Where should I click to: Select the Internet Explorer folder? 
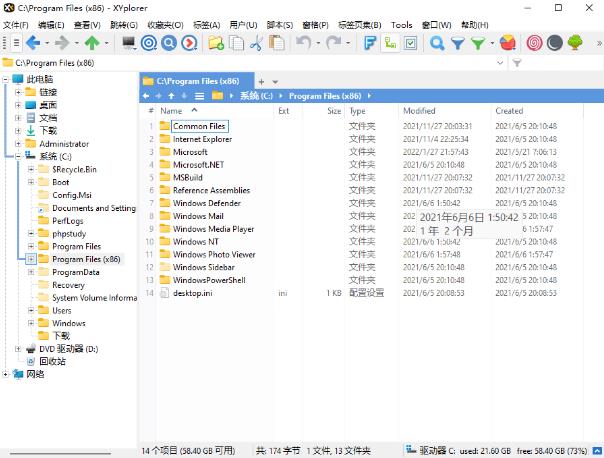pyautogui.click(x=202, y=139)
